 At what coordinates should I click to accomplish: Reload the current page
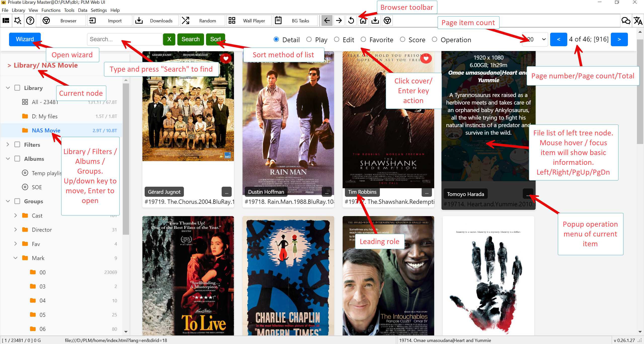pos(351,20)
